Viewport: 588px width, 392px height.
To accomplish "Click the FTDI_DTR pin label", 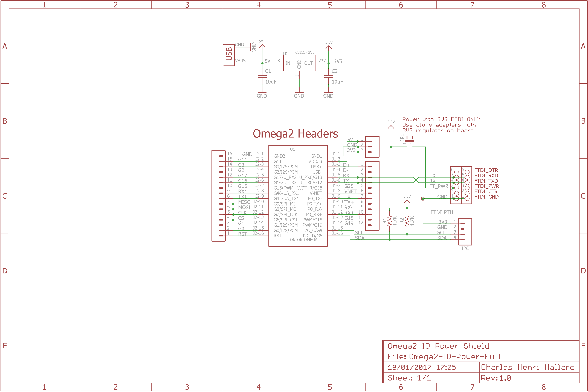I will (486, 170).
